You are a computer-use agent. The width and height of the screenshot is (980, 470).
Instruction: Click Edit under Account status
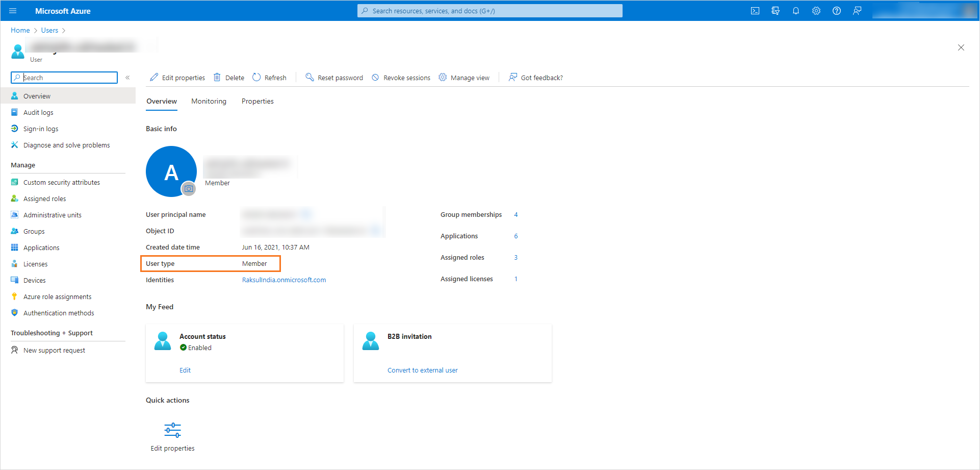click(185, 370)
